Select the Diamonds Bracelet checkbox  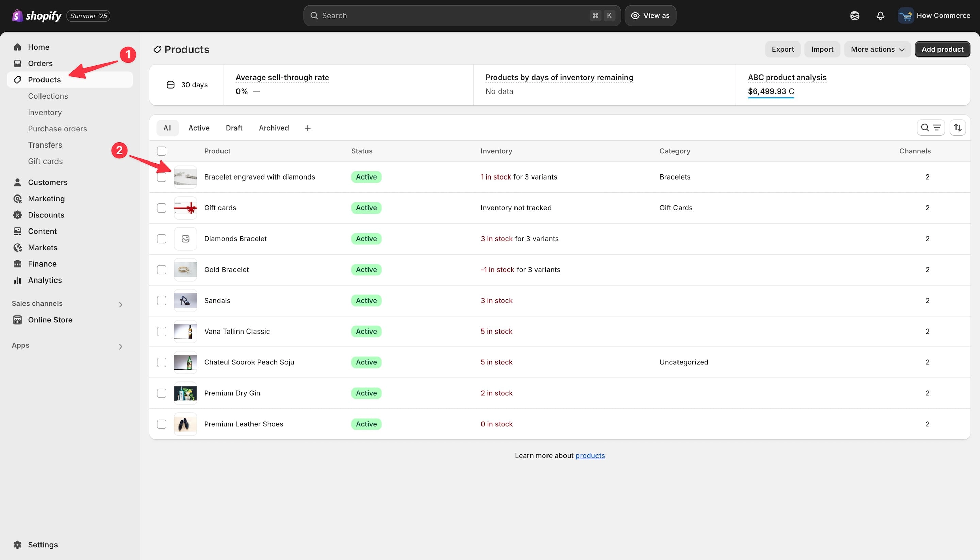tap(162, 239)
